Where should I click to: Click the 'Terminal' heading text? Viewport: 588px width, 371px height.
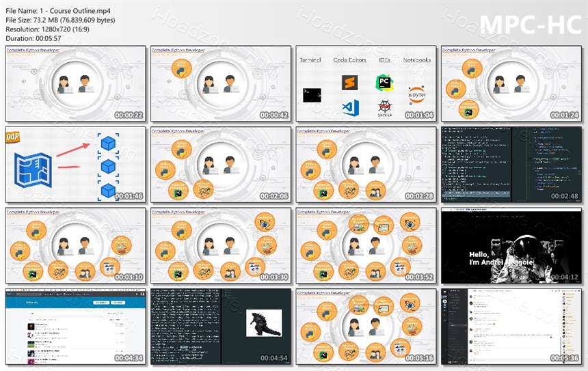310,60
